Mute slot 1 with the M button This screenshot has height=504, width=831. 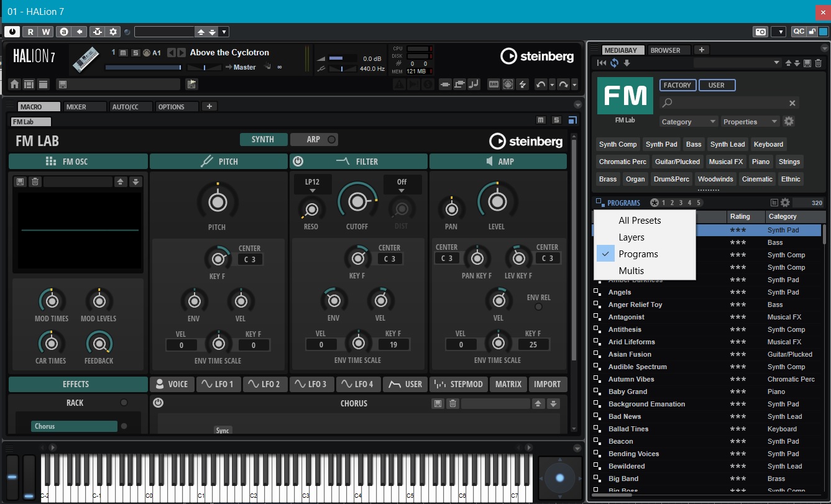[x=123, y=53]
